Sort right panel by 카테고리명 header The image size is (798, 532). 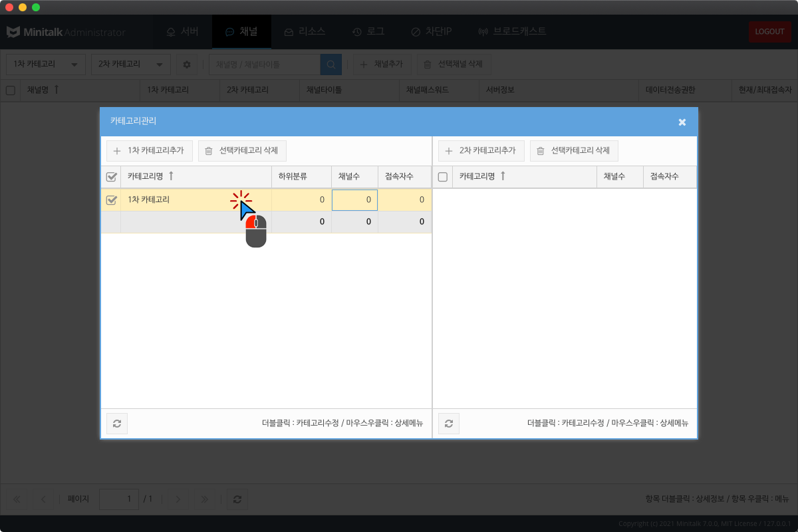[525, 176]
